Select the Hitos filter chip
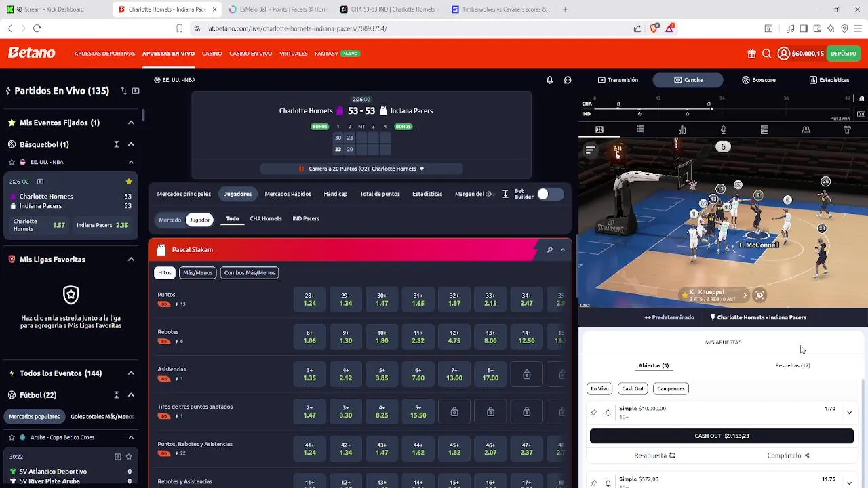868x488 pixels. pos(165,272)
